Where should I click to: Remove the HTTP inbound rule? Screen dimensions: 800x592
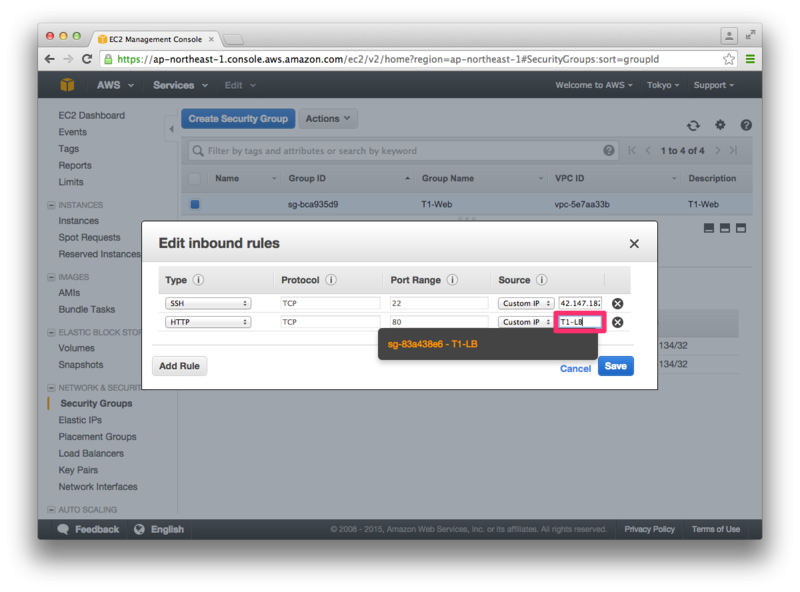(617, 323)
